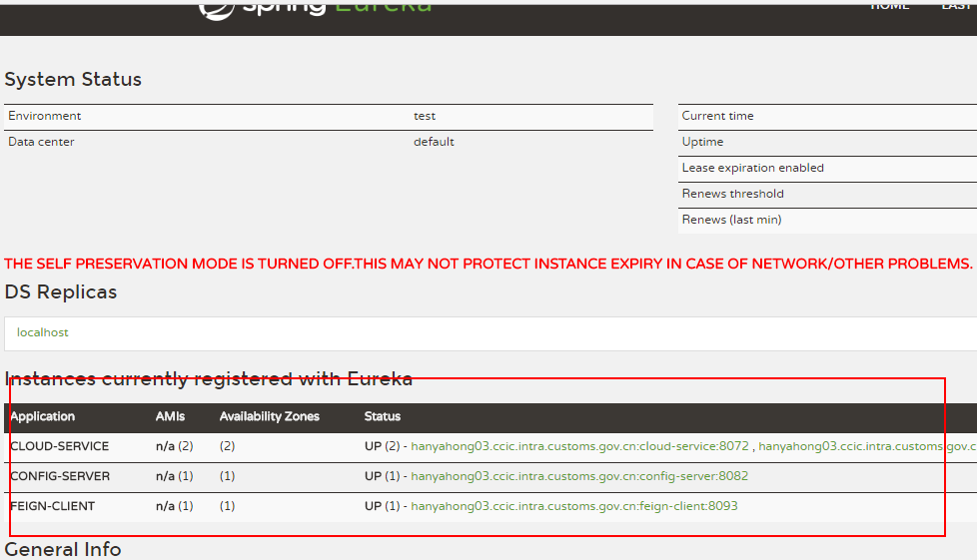
Task: Click the General Info heading
Action: (x=63, y=549)
